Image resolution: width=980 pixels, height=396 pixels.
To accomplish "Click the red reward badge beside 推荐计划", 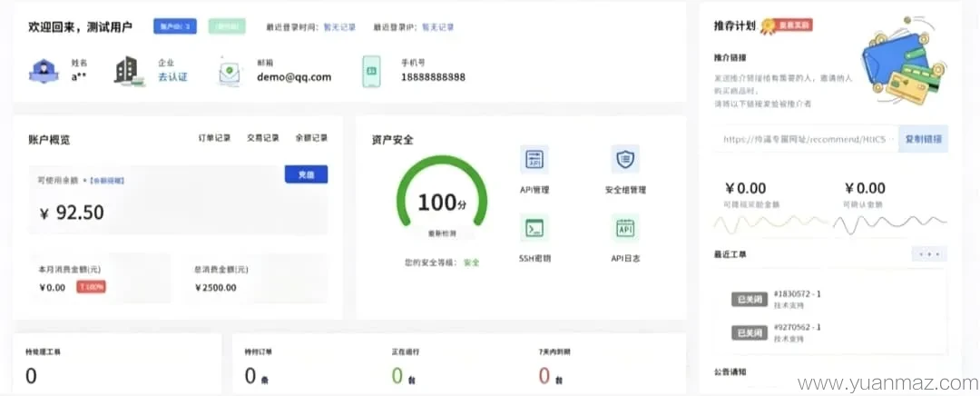I will point(794,25).
